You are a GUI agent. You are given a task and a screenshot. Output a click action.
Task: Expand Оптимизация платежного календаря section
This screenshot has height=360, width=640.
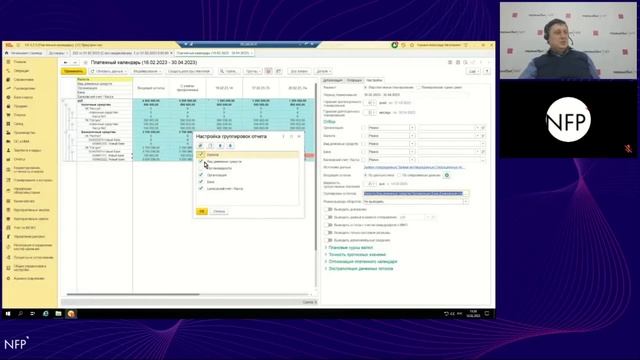[362, 261]
